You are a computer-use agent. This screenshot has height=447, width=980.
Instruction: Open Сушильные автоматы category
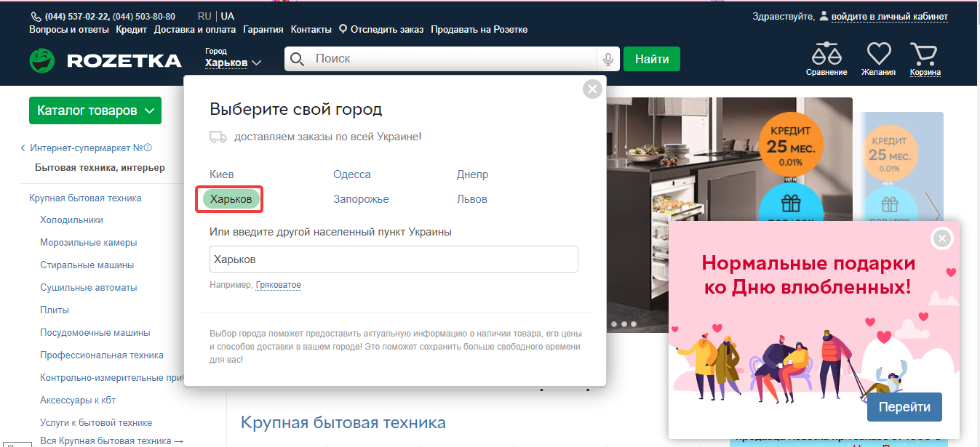coord(89,287)
